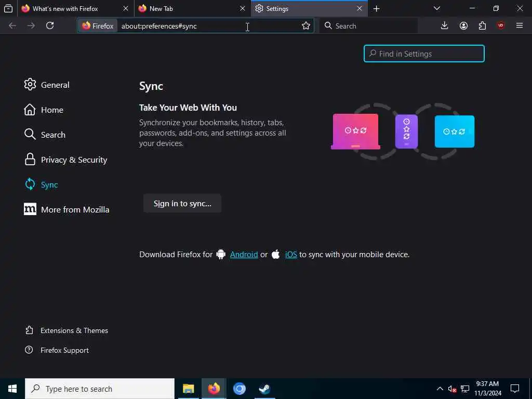The image size is (532, 399).
Task: Select the Sync settings category
Action: (41, 184)
